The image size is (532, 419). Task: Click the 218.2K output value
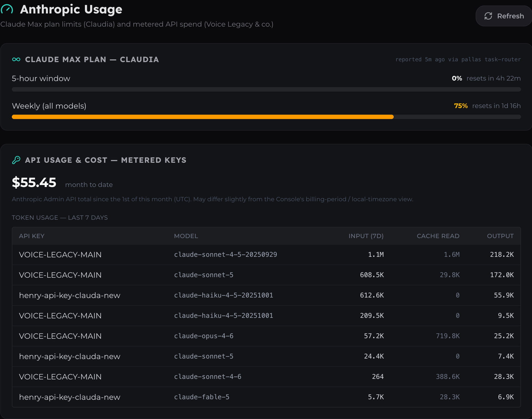click(502, 255)
